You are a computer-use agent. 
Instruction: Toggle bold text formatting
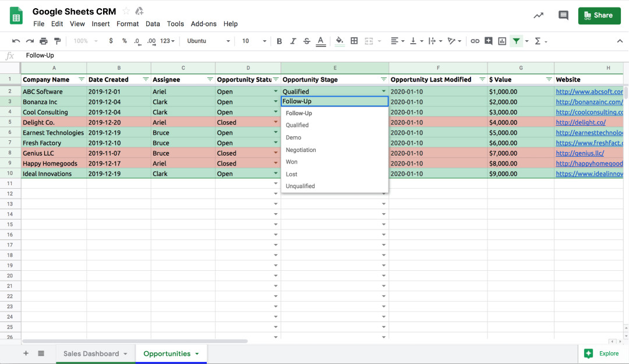click(x=279, y=41)
